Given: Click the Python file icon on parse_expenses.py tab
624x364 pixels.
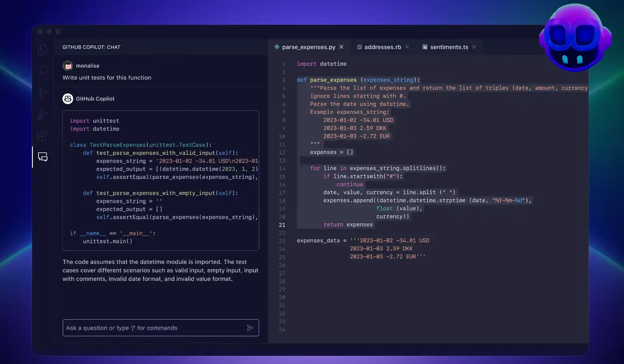Looking at the screenshot, I should click(277, 47).
